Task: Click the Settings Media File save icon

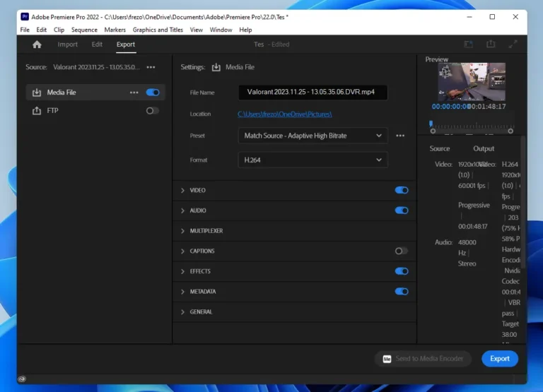Action: click(x=216, y=67)
